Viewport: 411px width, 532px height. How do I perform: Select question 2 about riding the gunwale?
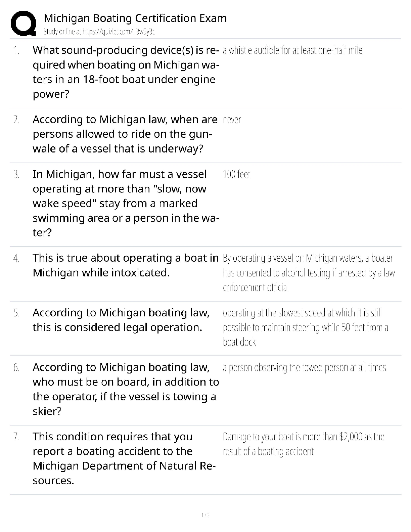pyautogui.click(x=125, y=134)
